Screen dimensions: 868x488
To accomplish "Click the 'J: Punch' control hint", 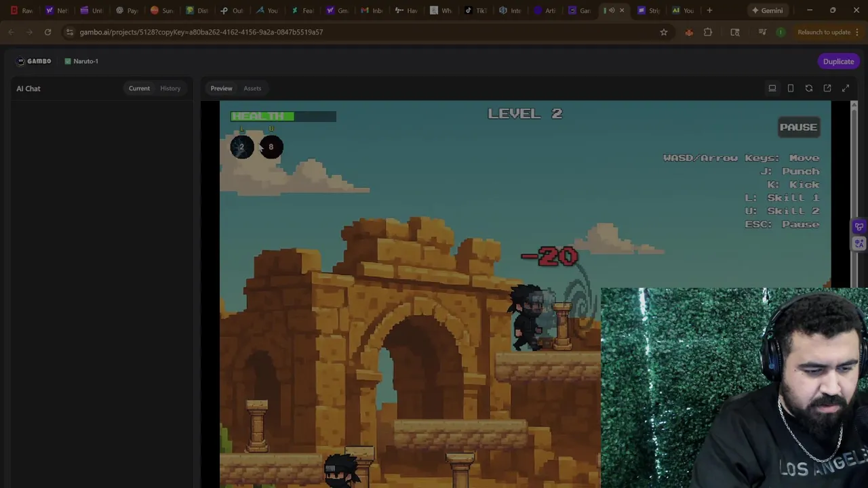I will pos(789,171).
